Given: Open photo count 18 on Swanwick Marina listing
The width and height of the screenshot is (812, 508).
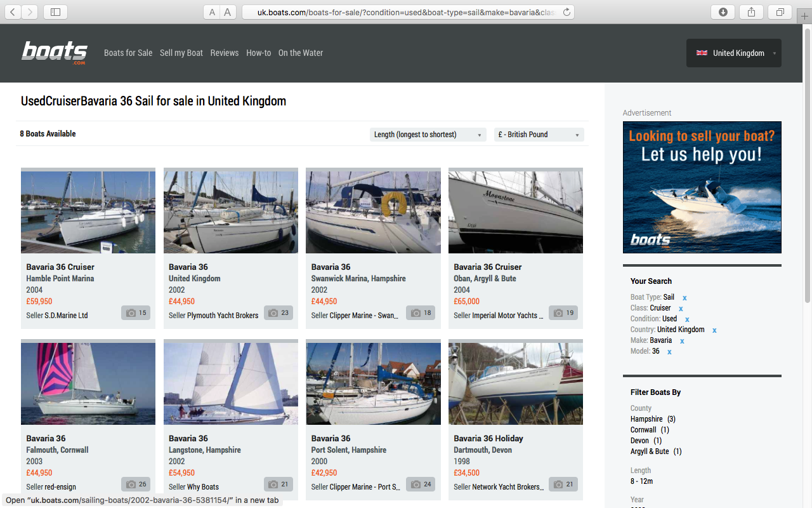Looking at the screenshot, I should pos(421,313).
